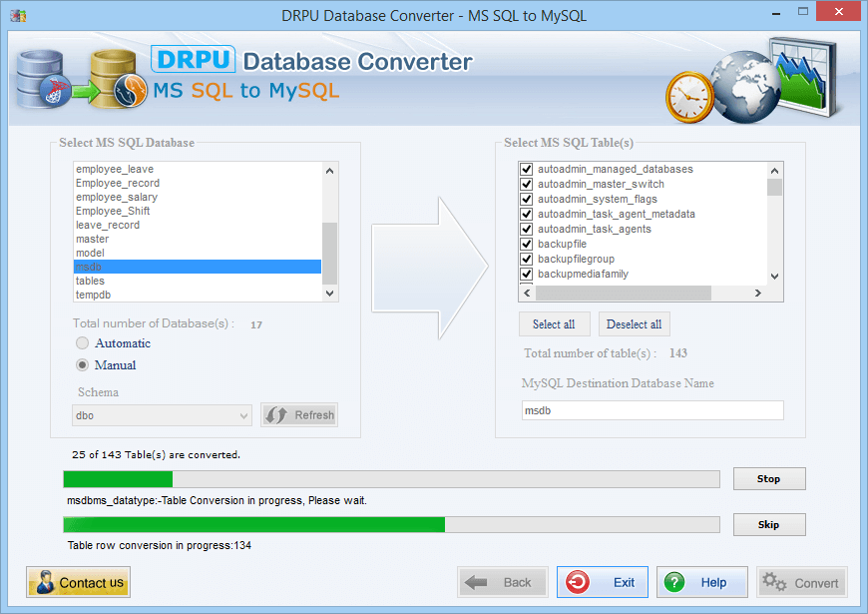Click table list scroll down arrow
Image resolution: width=868 pixels, height=614 pixels.
pyautogui.click(x=775, y=276)
